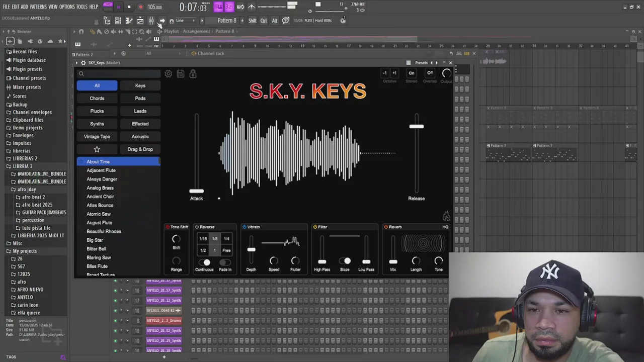This screenshot has height=362, width=644.
Task: Select the mute tool in the playlist toolbar
Action: 113,32
